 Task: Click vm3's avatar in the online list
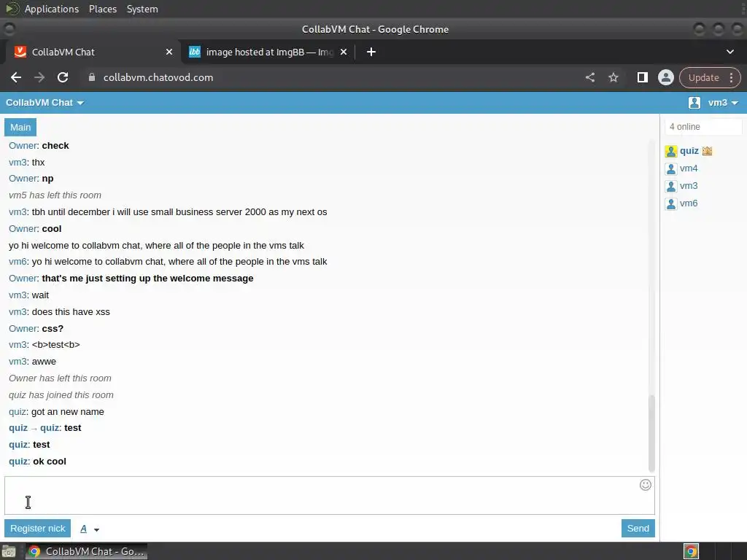point(671,186)
